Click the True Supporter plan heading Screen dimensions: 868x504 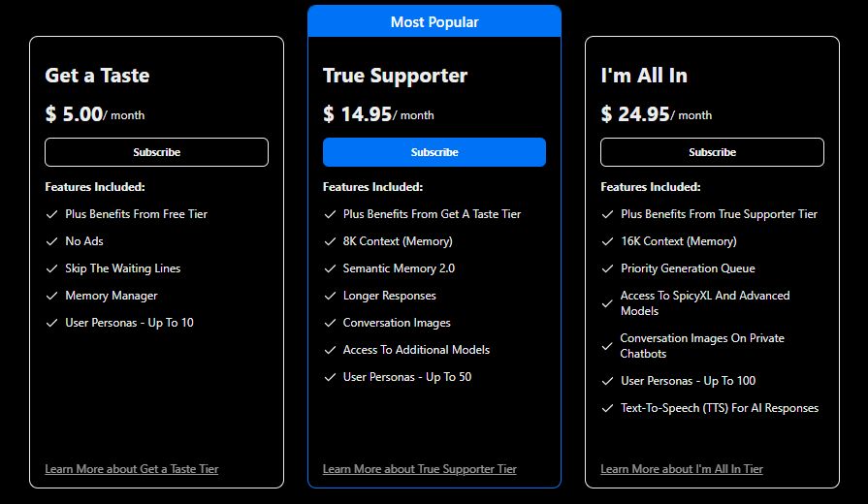395,76
